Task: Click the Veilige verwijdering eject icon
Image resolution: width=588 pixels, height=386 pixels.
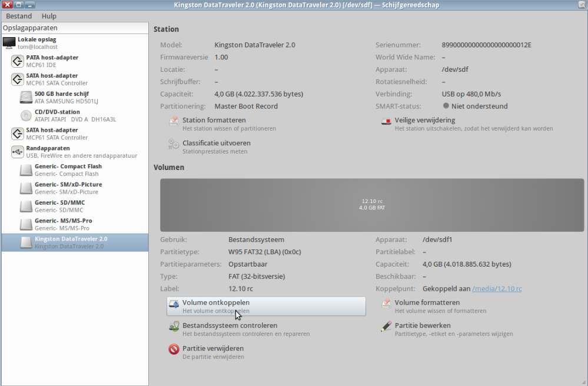Action: (386, 121)
